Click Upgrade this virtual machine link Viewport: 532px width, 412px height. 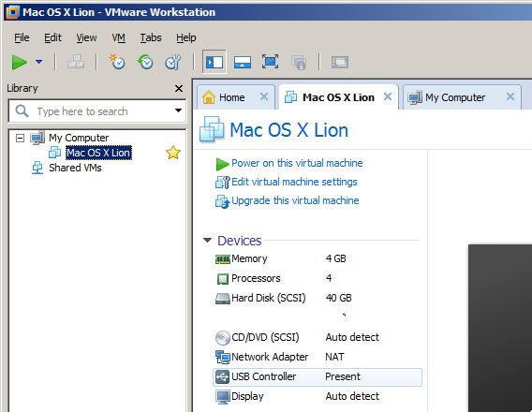pyautogui.click(x=295, y=200)
